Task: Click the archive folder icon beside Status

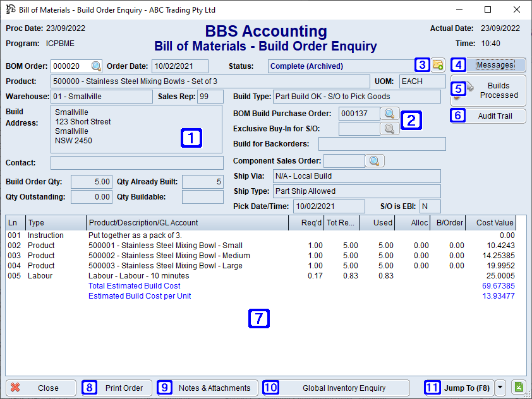Action: (437, 64)
